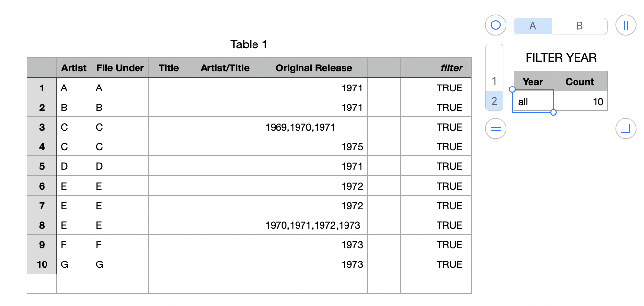This screenshot has height=306, width=644.
Task: Click the add column handle with vertical bars
Action: [x=625, y=25]
